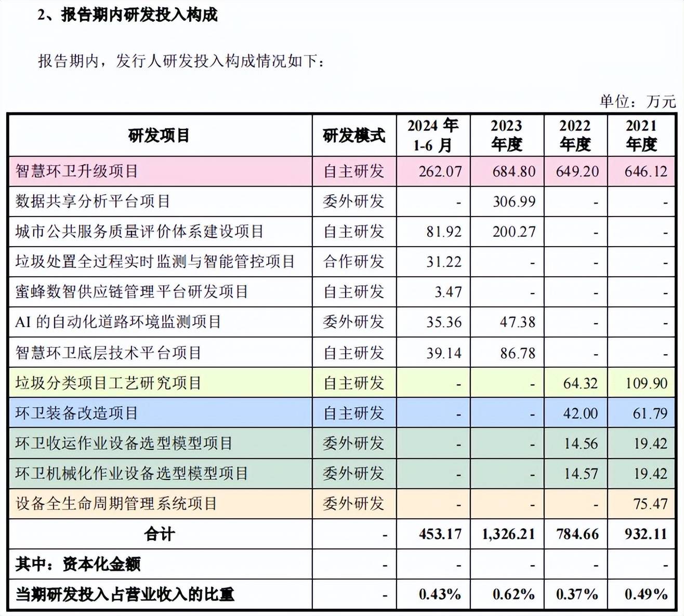The height and width of the screenshot is (616, 684).
Task: Click the 306.99 value cell
Action: pyautogui.click(x=514, y=202)
